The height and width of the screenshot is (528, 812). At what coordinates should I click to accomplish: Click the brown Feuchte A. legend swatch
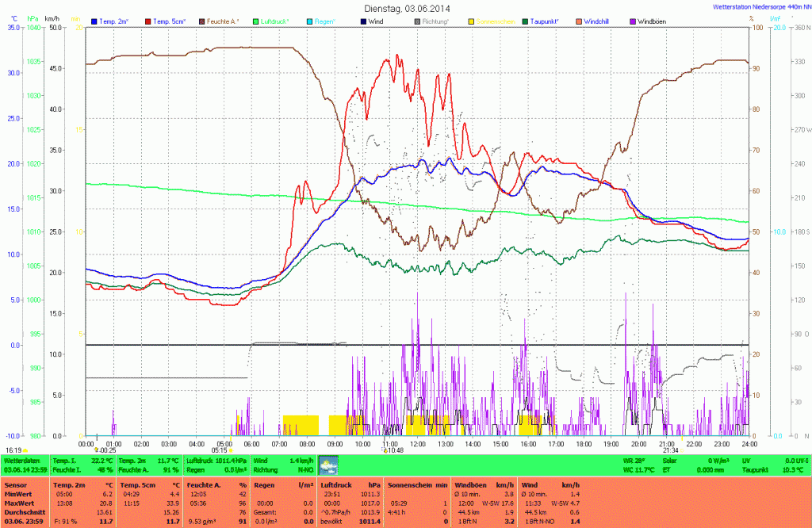(x=203, y=20)
